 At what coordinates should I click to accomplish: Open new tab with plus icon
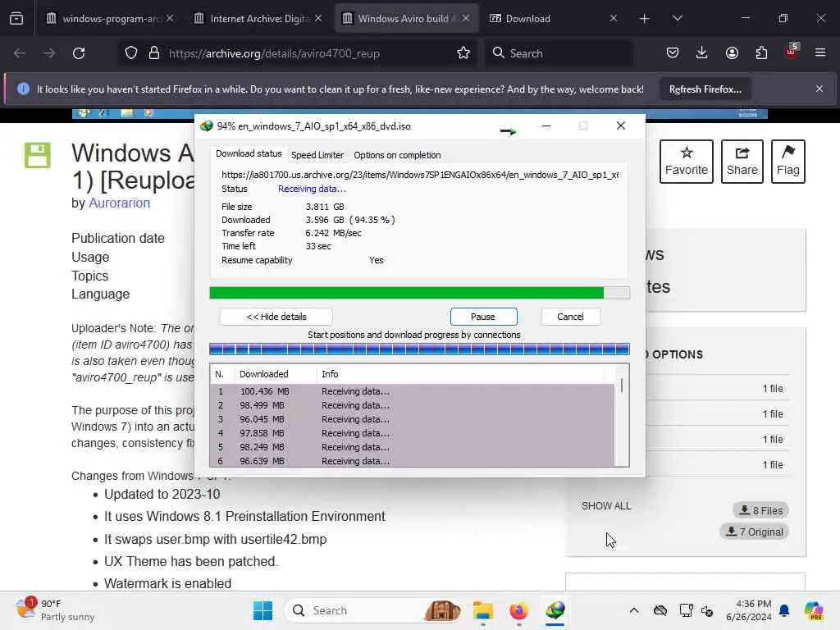pos(645,19)
